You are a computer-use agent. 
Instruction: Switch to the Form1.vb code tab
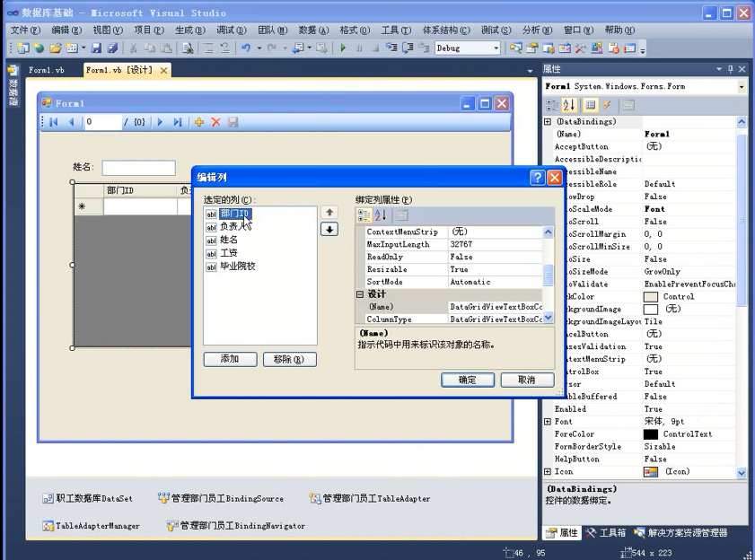46,70
